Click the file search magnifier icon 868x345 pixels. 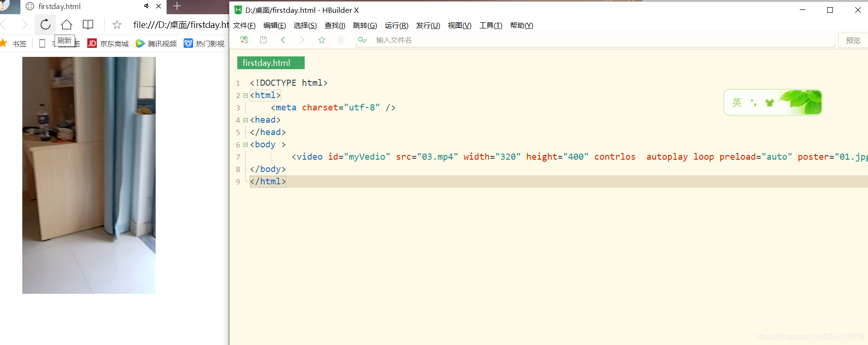click(362, 40)
